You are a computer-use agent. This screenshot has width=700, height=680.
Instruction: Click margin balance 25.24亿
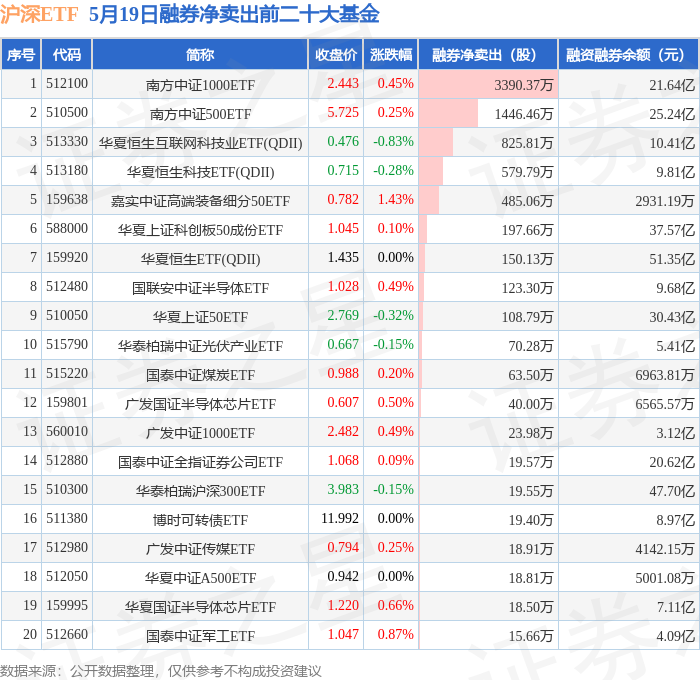(672, 114)
